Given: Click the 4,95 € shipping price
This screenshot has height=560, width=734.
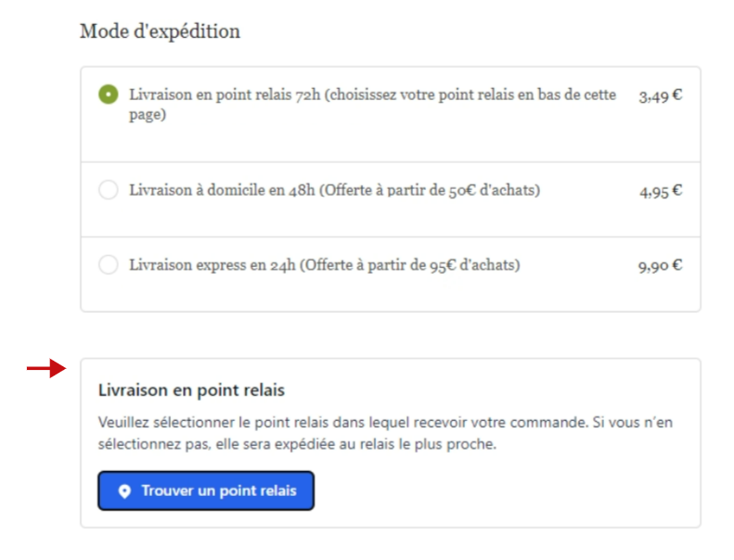Looking at the screenshot, I should tap(661, 191).
